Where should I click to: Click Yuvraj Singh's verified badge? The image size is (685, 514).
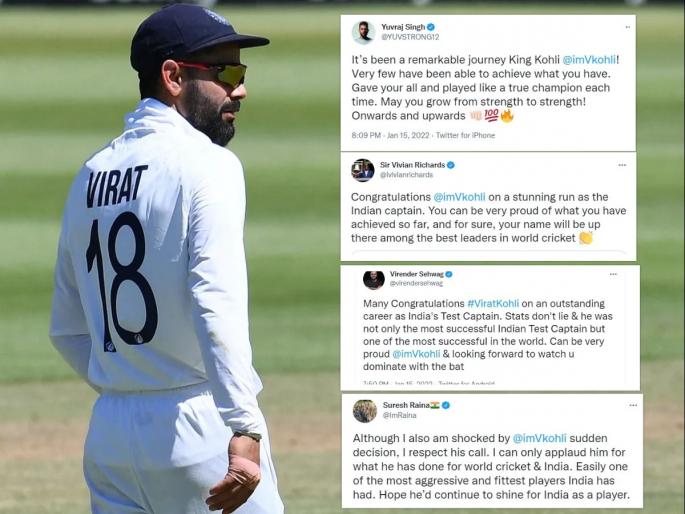(x=430, y=27)
